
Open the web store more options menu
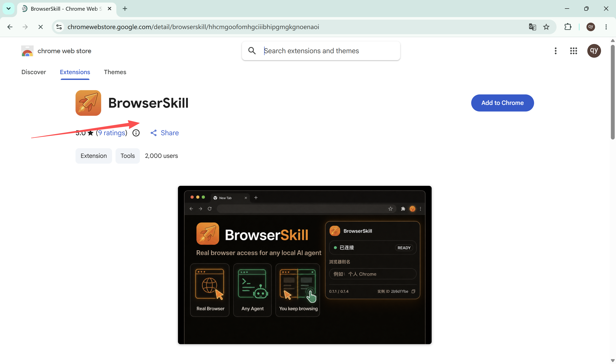[x=556, y=51]
